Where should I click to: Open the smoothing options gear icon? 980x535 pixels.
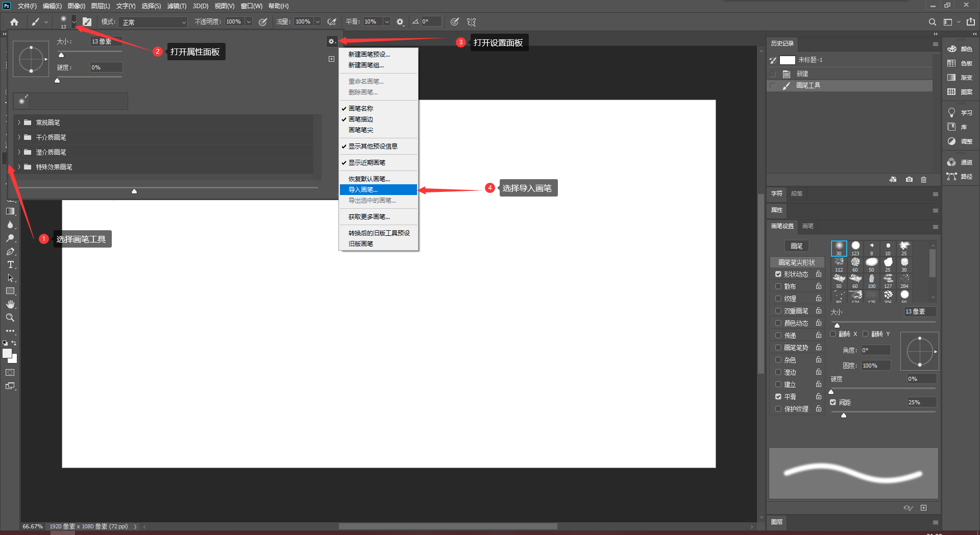click(x=400, y=22)
